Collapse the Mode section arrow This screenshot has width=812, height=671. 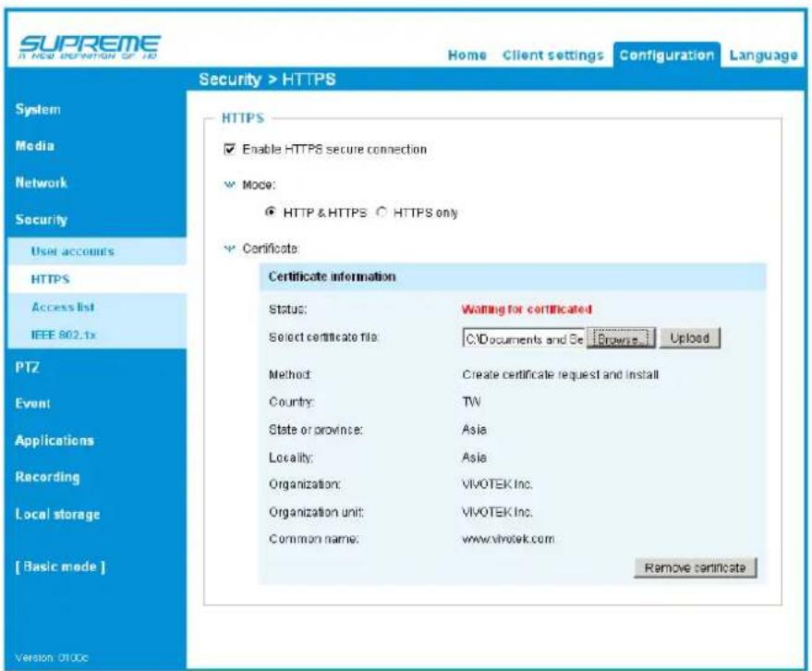(229, 185)
